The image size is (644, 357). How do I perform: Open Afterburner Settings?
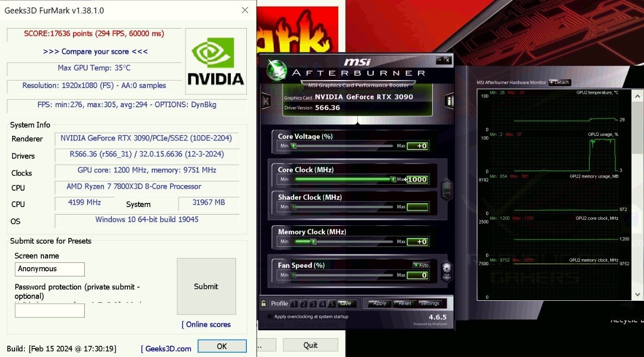429,303
